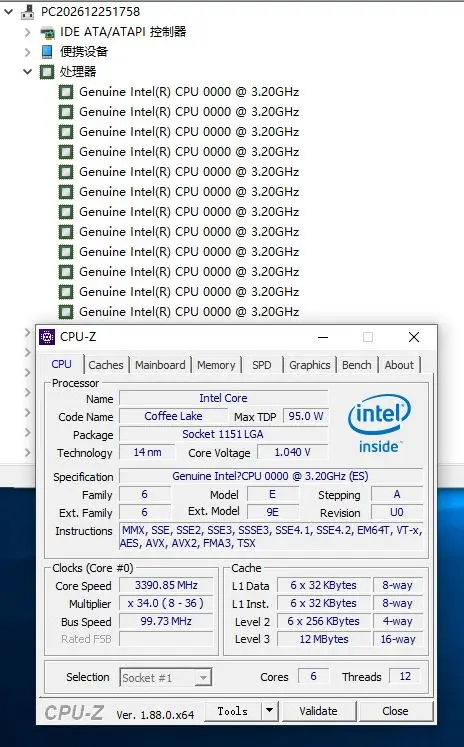Click the Level 3 12 MBytes value
This screenshot has height=747, width=464.
tap(323, 639)
